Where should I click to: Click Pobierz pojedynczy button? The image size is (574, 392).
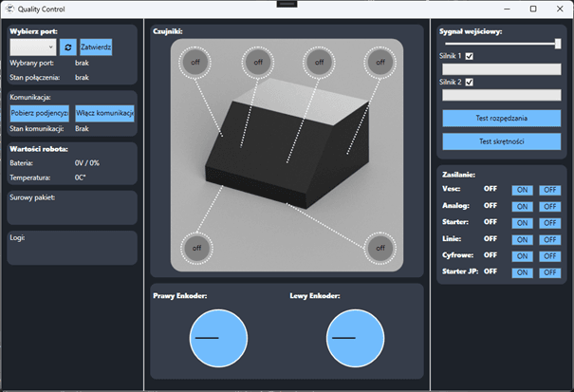39,112
